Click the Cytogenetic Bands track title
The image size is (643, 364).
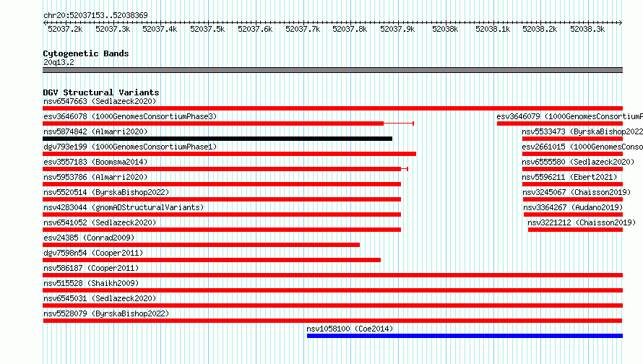[x=86, y=53]
